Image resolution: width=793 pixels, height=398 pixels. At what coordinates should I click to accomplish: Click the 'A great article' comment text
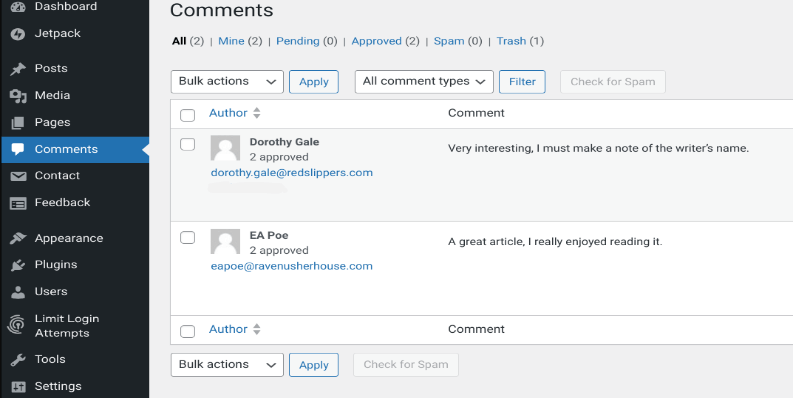coord(555,242)
